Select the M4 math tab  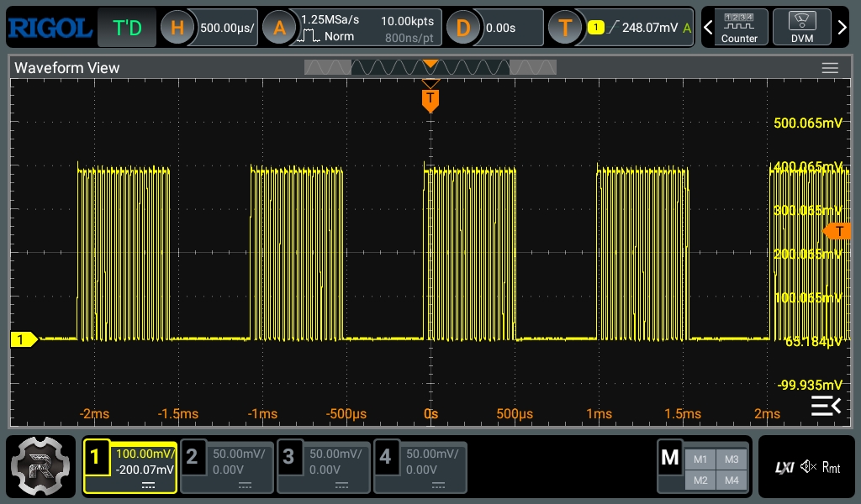732,480
